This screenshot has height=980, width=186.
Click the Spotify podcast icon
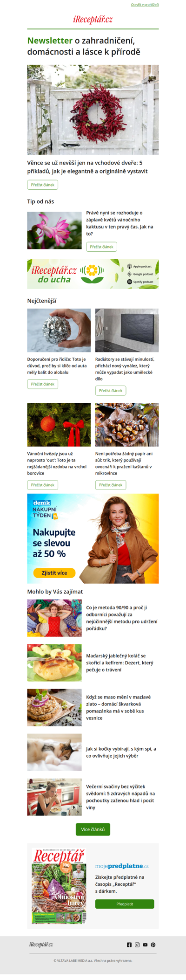point(130,282)
